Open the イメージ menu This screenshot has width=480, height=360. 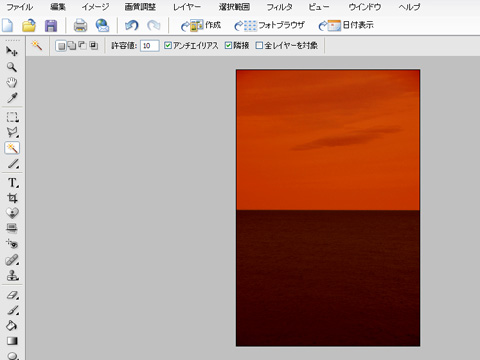click(x=95, y=7)
